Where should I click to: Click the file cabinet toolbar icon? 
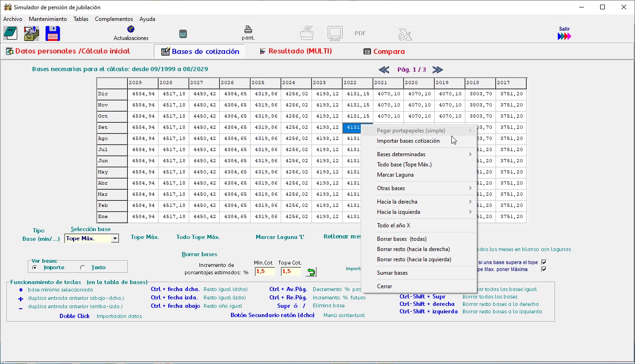pyautogui.click(x=32, y=33)
